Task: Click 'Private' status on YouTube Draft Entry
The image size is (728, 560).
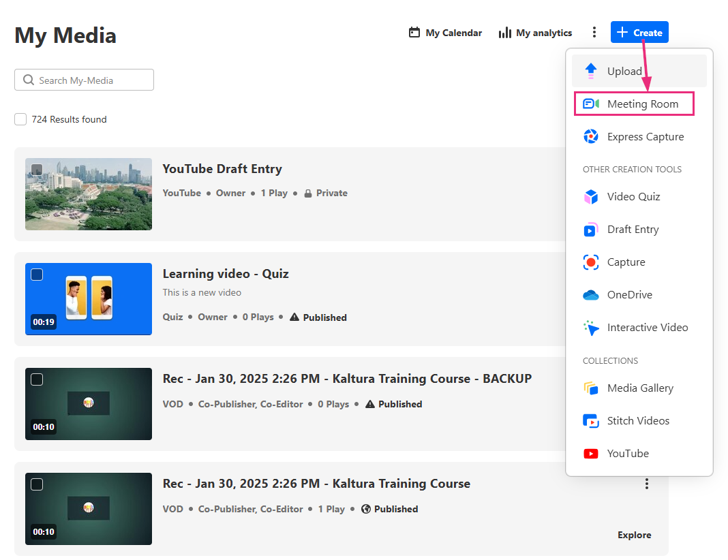Action: pos(332,193)
